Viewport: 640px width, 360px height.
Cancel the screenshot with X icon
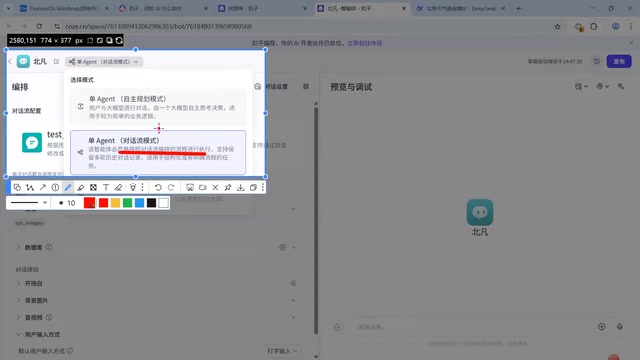pyautogui.click(x=215, y=187)
